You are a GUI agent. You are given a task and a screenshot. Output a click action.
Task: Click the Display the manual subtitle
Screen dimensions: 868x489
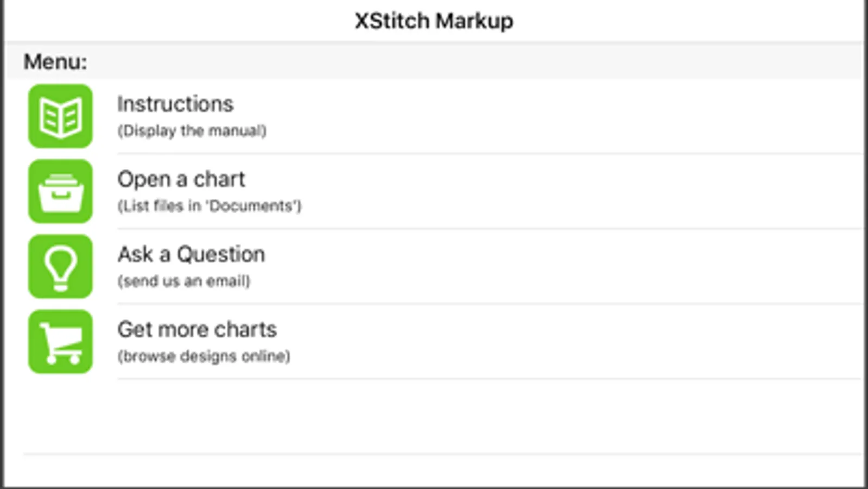click(192, 131)
